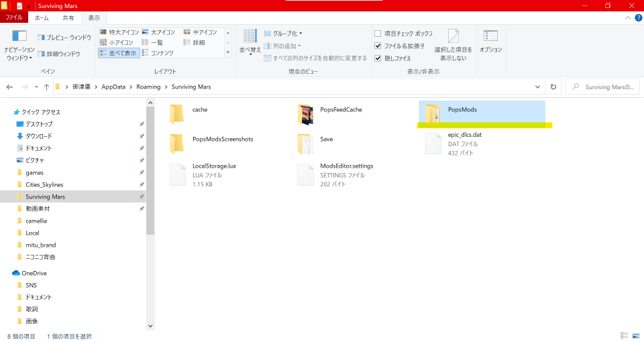This screenshot has height=342, width=644.
Task: Enable 項目チェック ボックス checkbox
Action: 378,34
